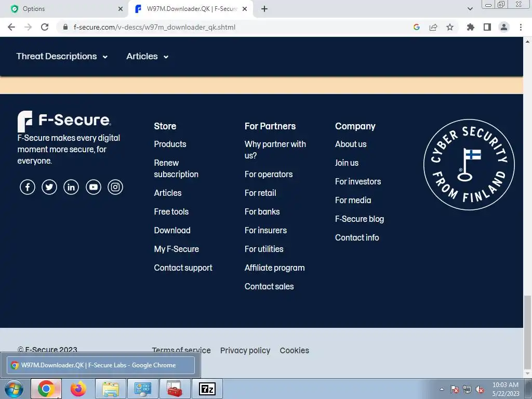Reload the page with refresh icon
The height and width of the screenshot is (399, 532).
click(x=45, y=27)
